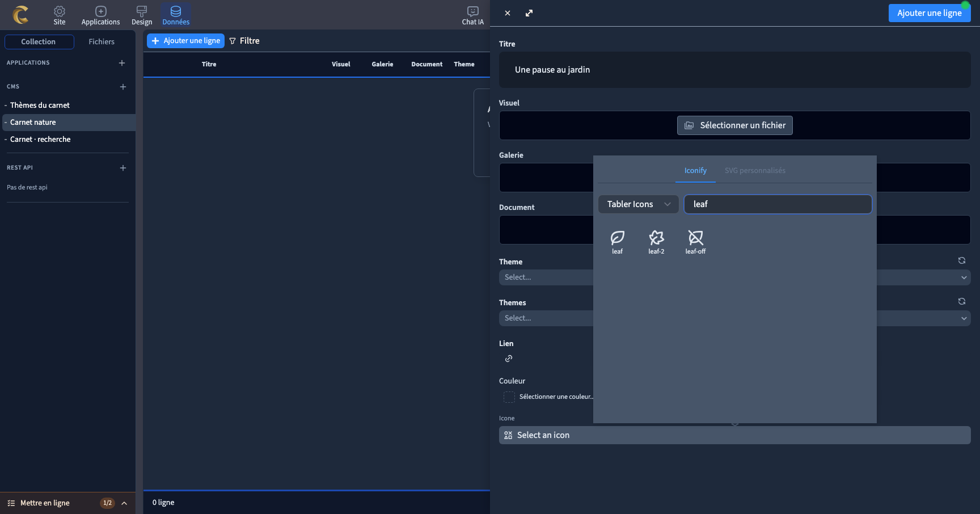Click the Titre column header
980x514 pixels.
pyautogui.click(x=209, y=64)
